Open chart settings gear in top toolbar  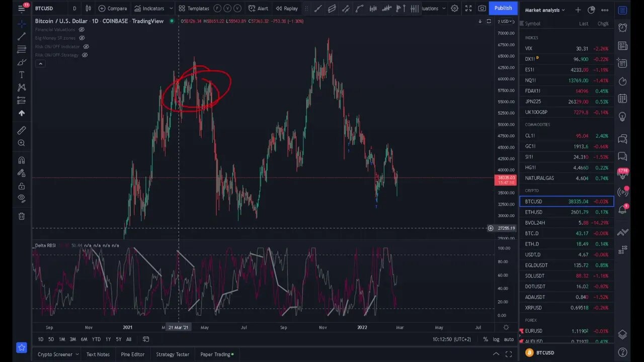[x=454, y=8]
